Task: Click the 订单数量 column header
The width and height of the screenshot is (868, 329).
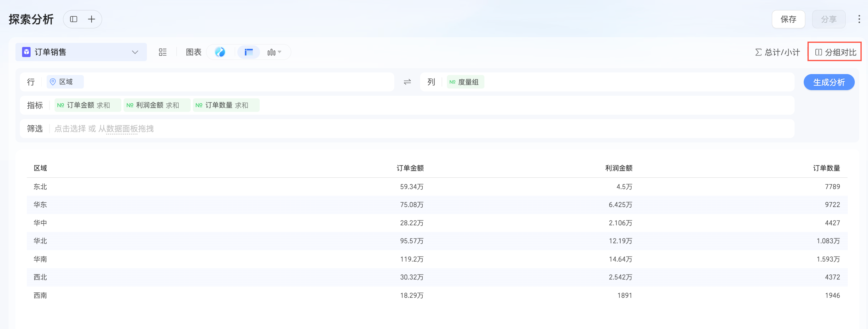Action: coord(826,168)
